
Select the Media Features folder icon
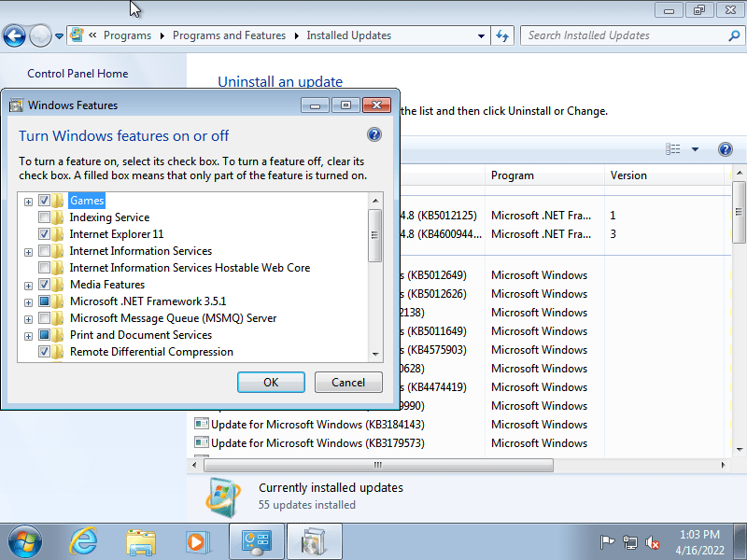point(58,285)
